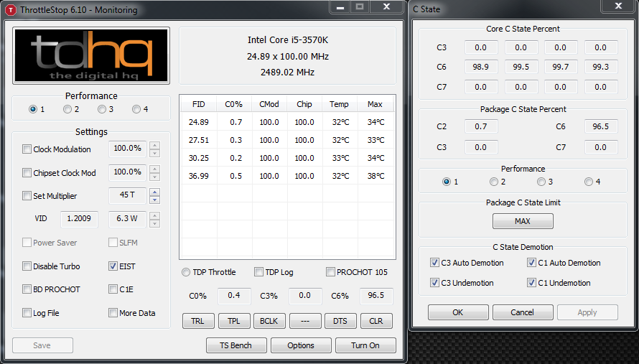Check the Disable Turbo option

pyautogui.click(x=27, y=266)
